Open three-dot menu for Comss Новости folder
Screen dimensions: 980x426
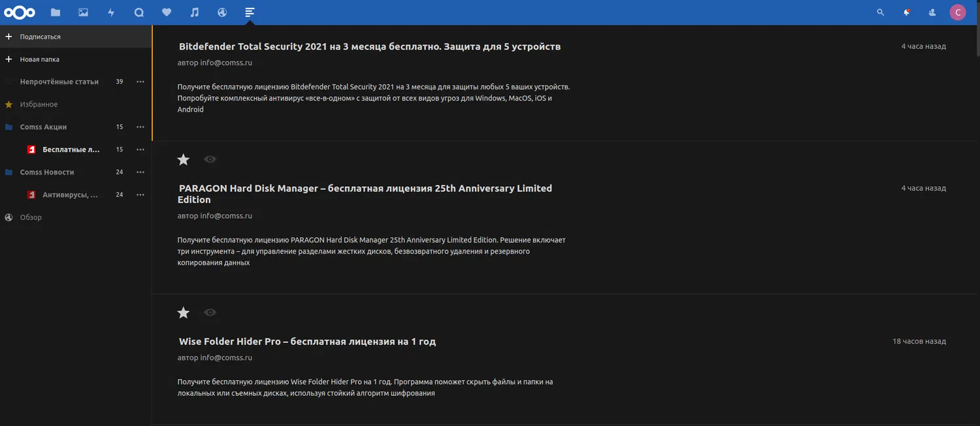click(x=140, y=172)
